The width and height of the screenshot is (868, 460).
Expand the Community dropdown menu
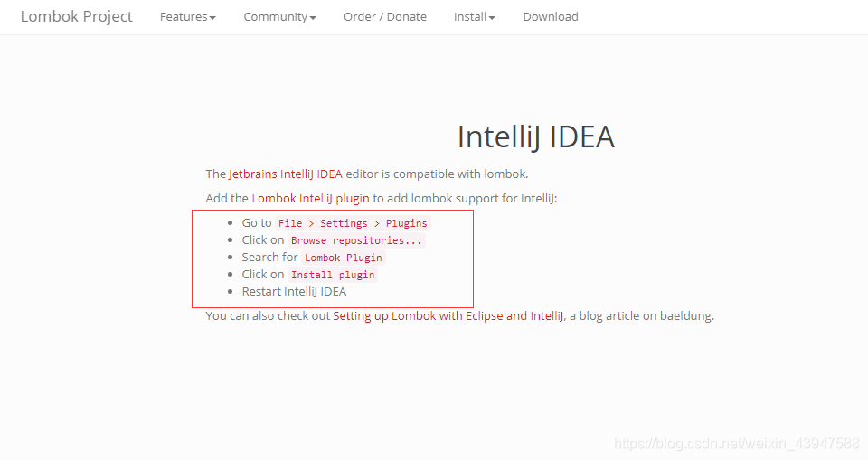click(279, 17)
